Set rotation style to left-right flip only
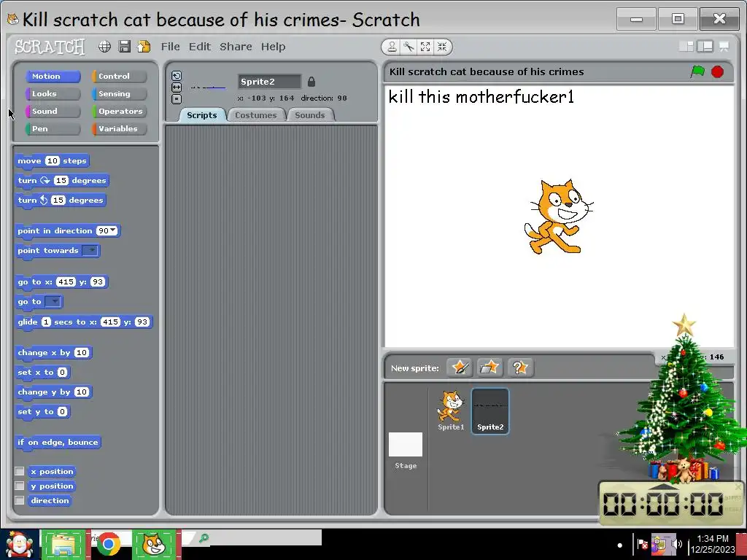Image resolution: width=747 pixels, height=560 pixels. pos(177,87)
